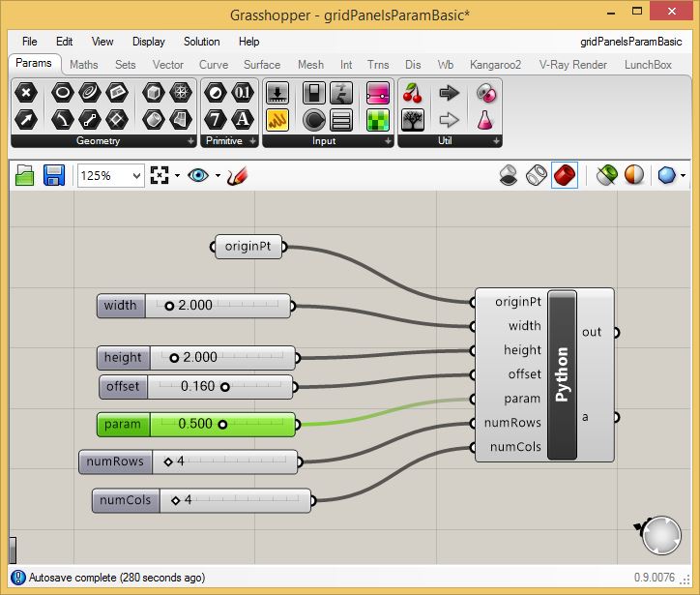
Task: Select the Boolean primitive icon
Action: click(216, 93)
